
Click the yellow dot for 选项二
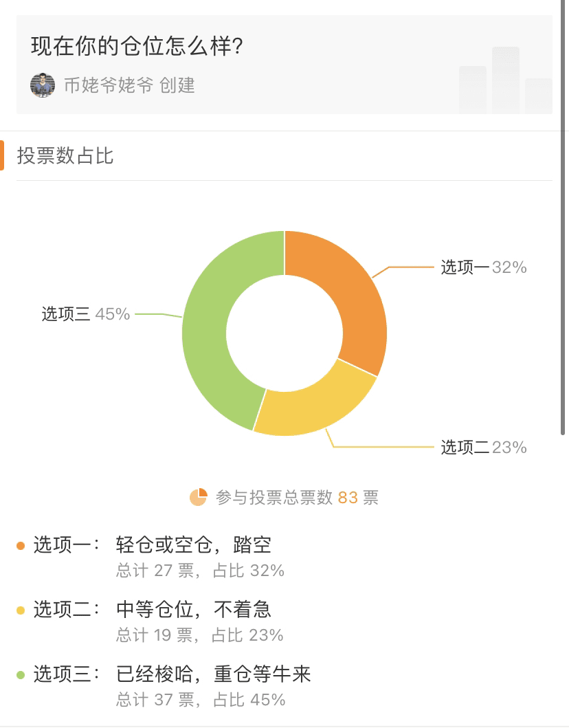point(21,610)
